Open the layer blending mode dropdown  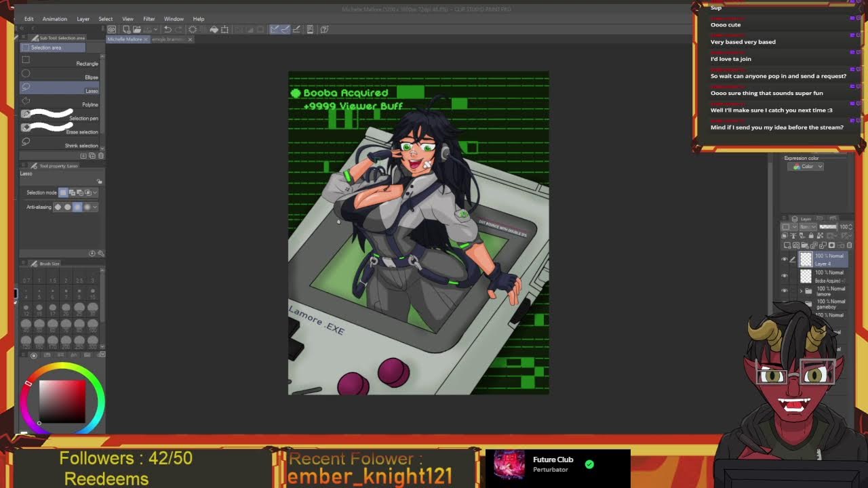(808, 226)
